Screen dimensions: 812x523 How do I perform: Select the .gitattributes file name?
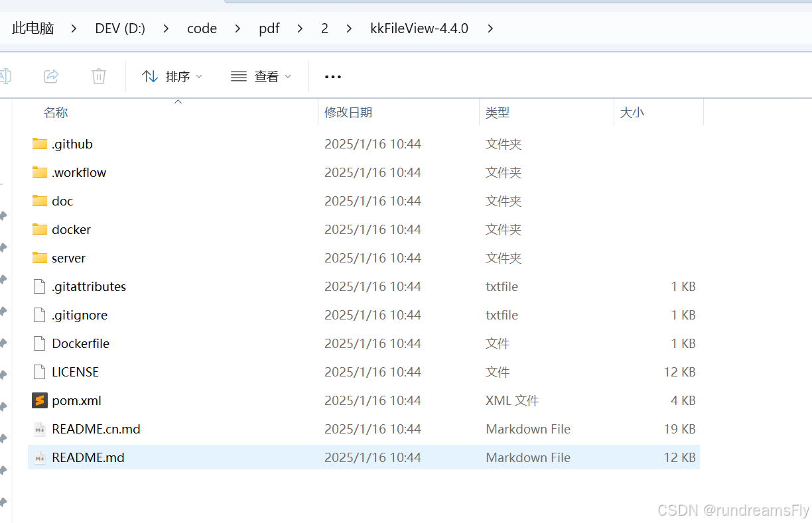89,286
